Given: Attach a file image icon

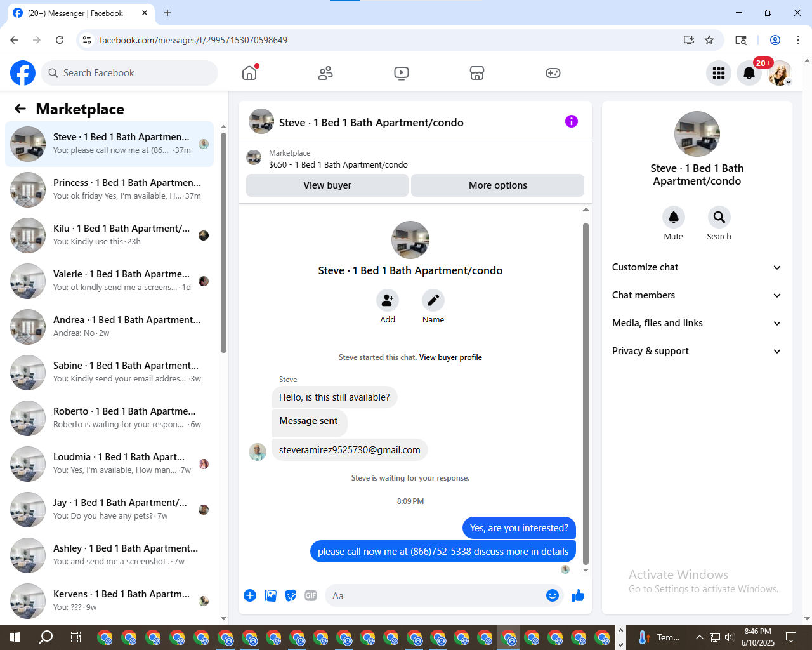Looking at the screenshot, I should click(x=270, y=595).
